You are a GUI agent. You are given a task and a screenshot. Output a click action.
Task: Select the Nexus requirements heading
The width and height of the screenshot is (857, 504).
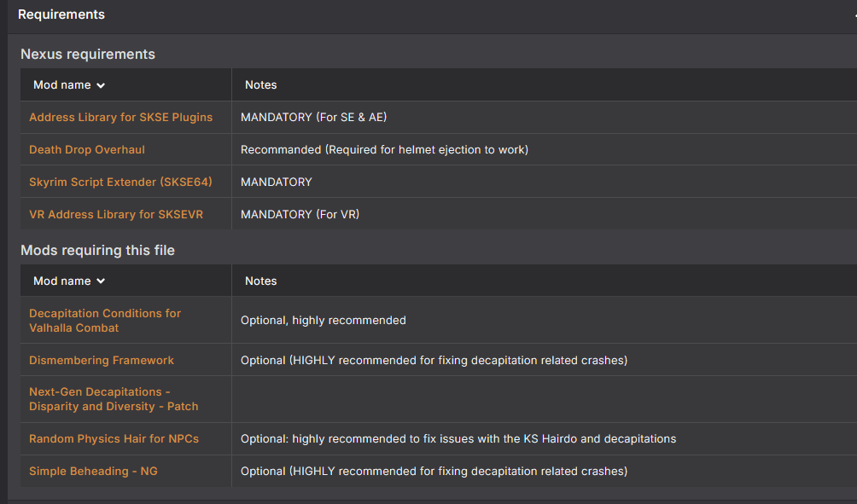click(x=87, y=54)
